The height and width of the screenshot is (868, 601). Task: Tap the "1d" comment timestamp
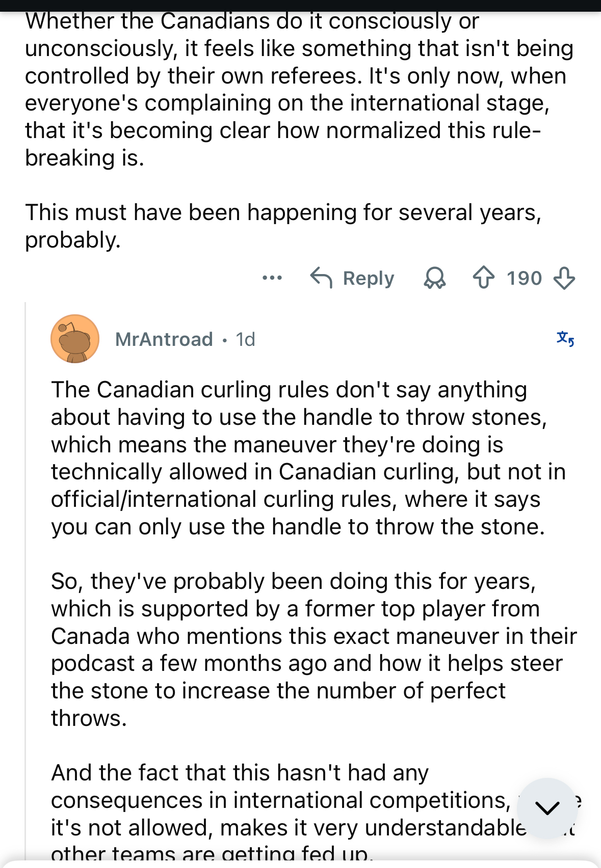point(245,339)
